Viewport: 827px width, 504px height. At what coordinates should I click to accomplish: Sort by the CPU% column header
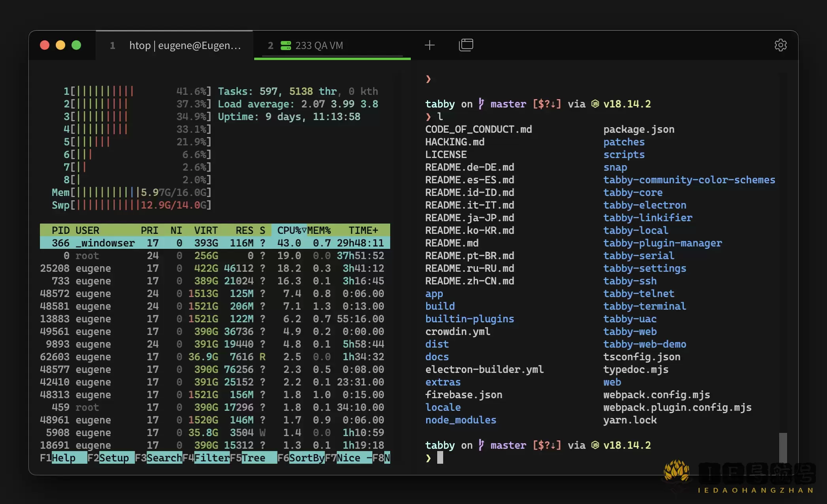[292, 230]
